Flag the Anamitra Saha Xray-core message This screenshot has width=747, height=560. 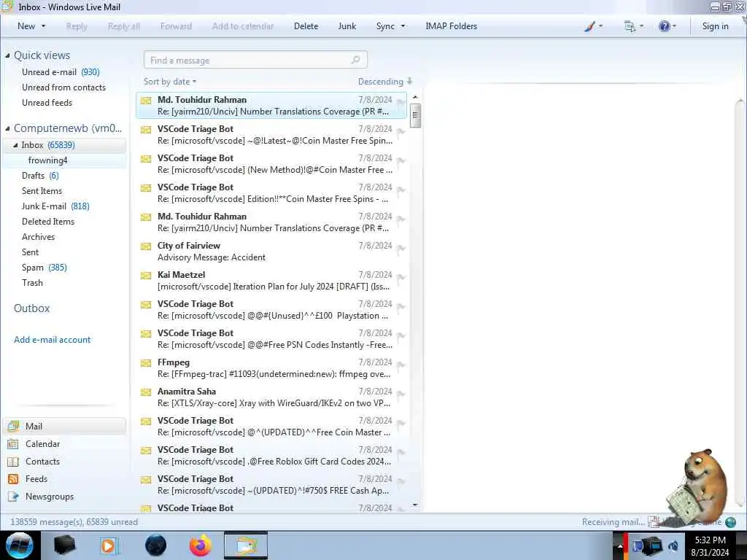pyautogui.click(x=400, y=394)
